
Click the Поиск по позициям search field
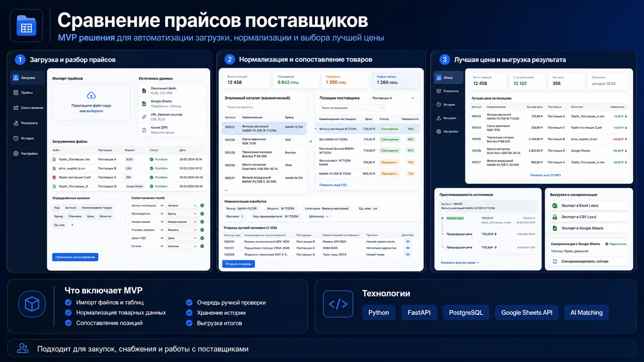352,108
